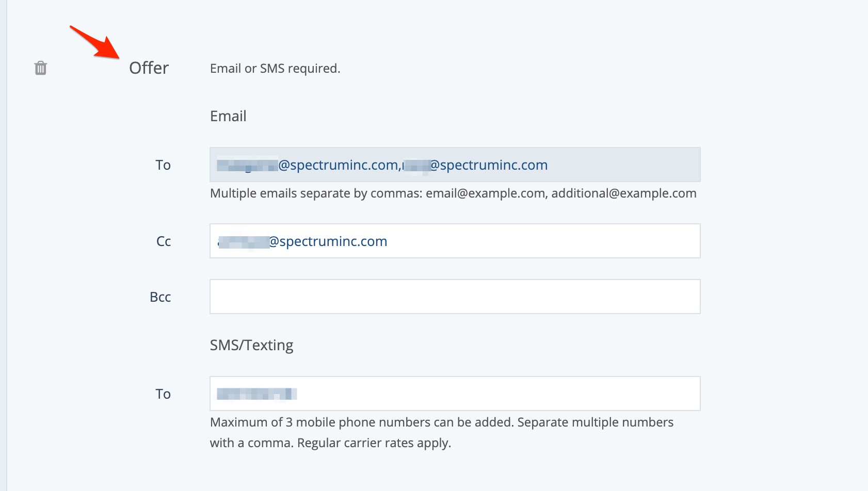Click the SMS/Texting section heading

coord(251,345)
